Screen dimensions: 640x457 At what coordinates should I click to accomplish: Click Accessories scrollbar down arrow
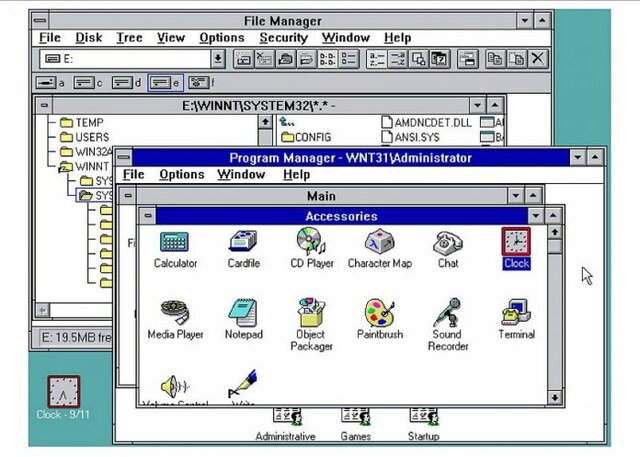click(554, 397)
